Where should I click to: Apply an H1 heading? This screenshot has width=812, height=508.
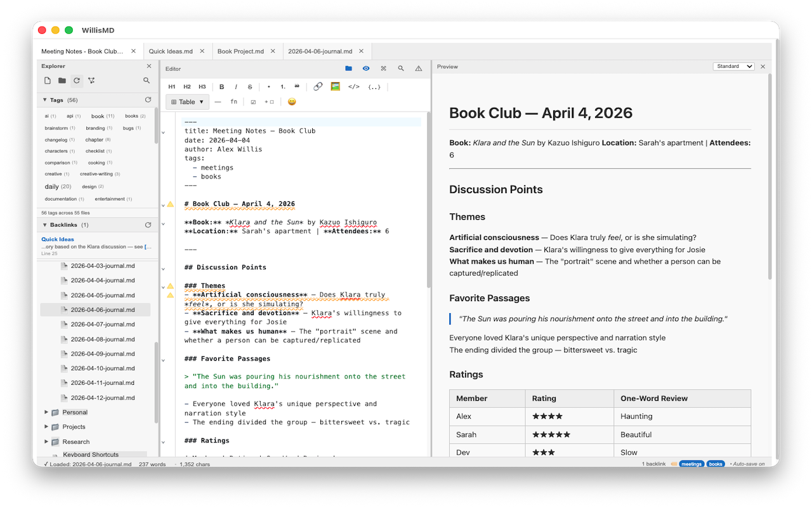[171, 86]
